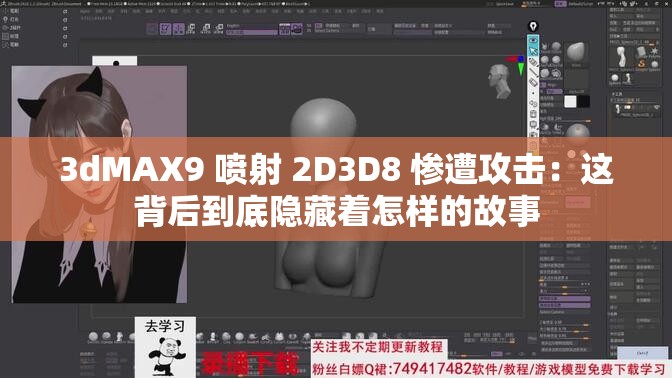672x378 pixels.
Task: Click the chain link icon in vertical toolbar
Action: [533, 103]
